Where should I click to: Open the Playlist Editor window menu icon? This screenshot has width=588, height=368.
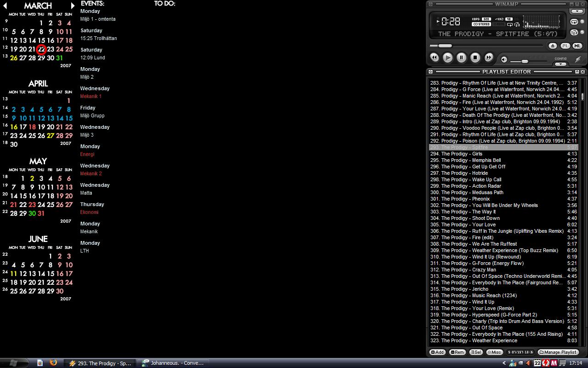430,72
